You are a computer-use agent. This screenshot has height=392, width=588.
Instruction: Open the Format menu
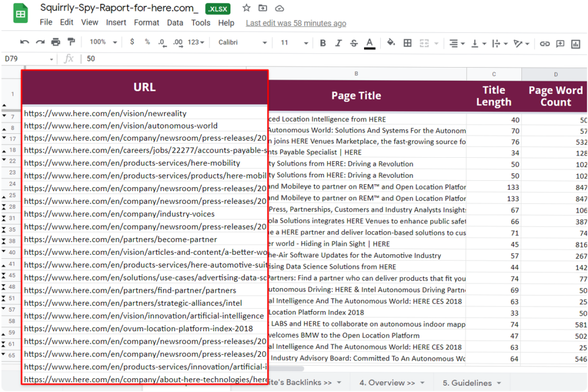pos(146,22)
